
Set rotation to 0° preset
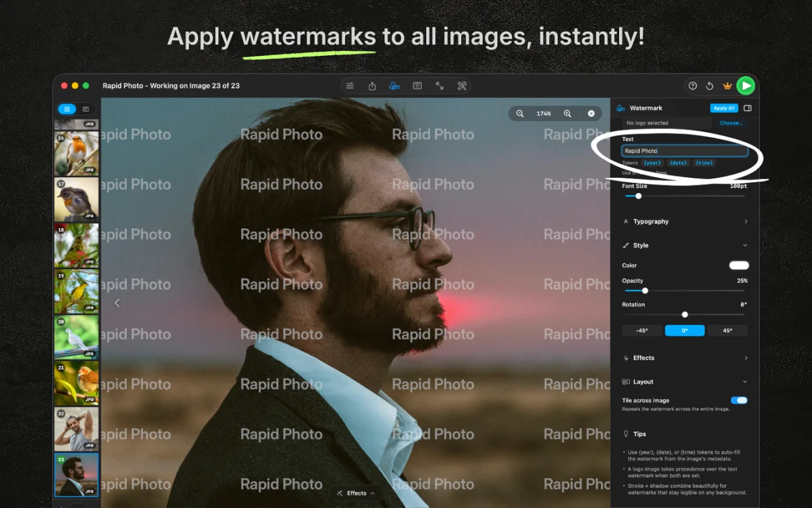point(684,331)
